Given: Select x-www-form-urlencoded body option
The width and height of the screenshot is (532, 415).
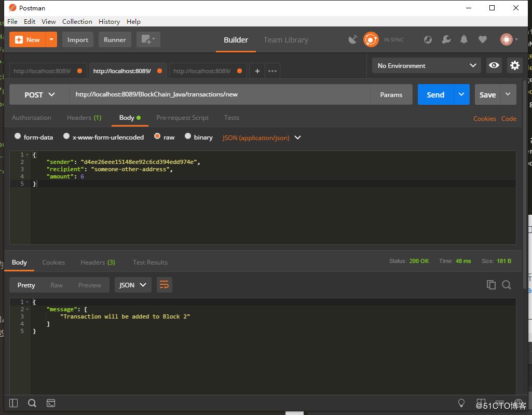Looking at the screenshot, I should [66, 136].
